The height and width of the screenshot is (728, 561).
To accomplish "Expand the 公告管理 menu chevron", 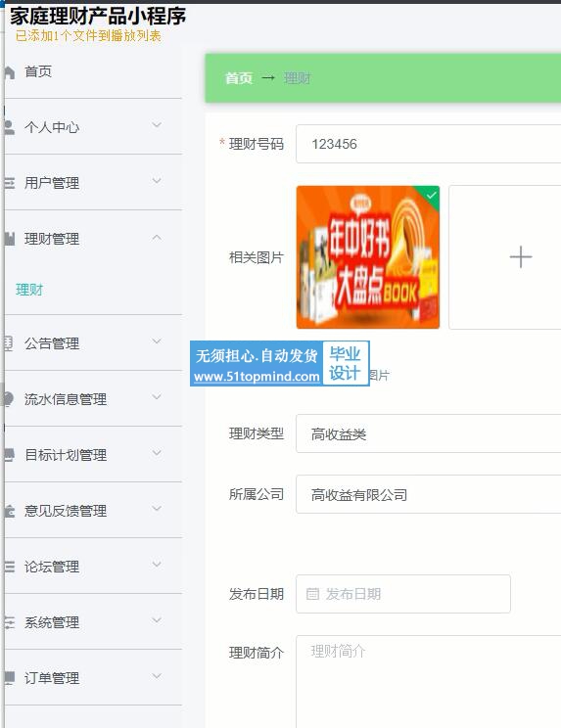I will [157, 341].
